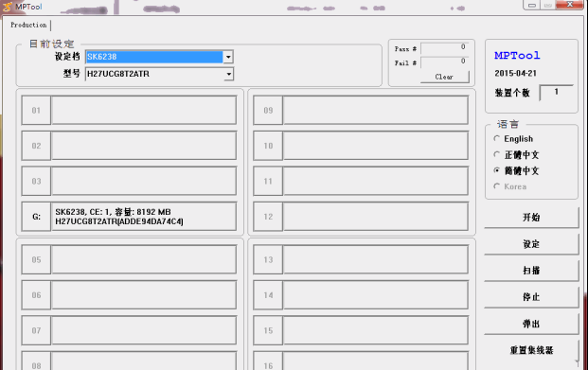Select the Korea language radio button
This screenshot has height=370, width=588.
point(496,186)
